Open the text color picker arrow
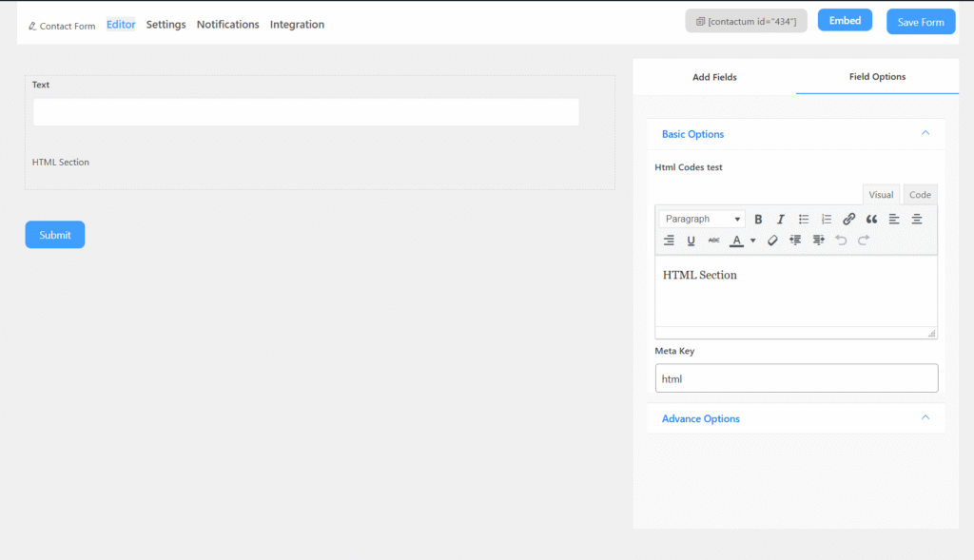Screen dimensions: 974x560 tap(753, 241)
